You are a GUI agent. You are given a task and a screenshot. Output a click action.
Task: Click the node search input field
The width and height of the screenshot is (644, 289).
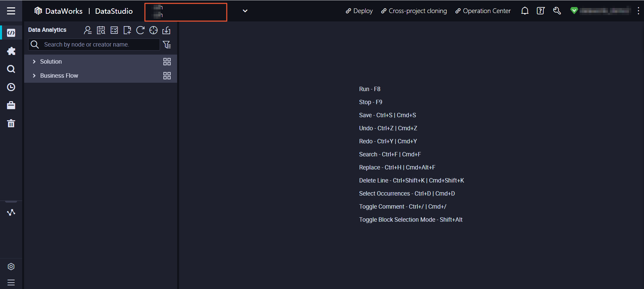pos(99,45)
